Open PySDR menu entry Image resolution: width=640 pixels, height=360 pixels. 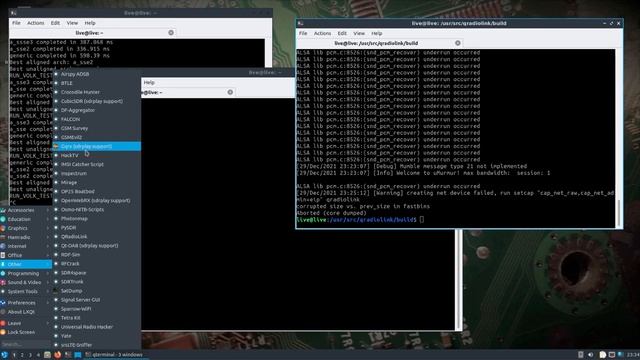tap(96, 227)
